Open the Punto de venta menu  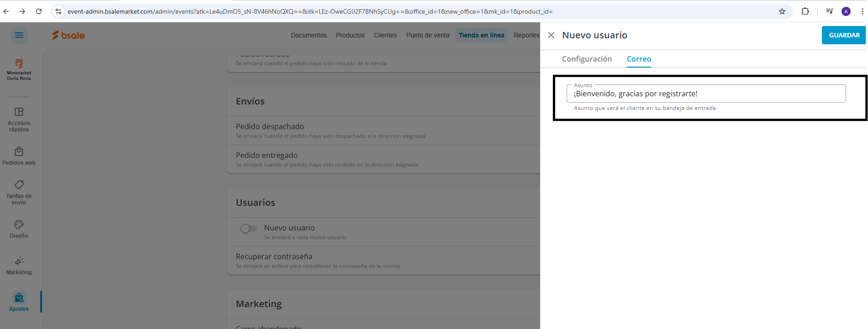point(428,35)
